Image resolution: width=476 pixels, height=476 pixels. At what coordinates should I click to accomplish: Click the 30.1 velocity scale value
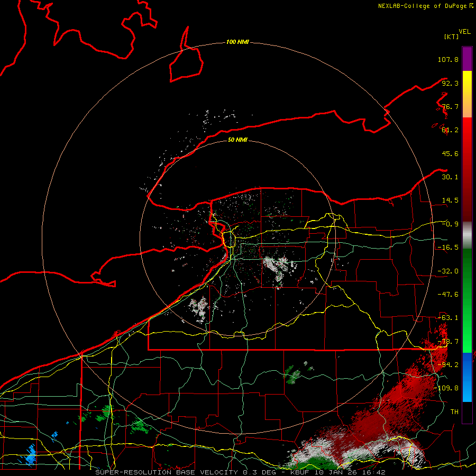[450, 177]
